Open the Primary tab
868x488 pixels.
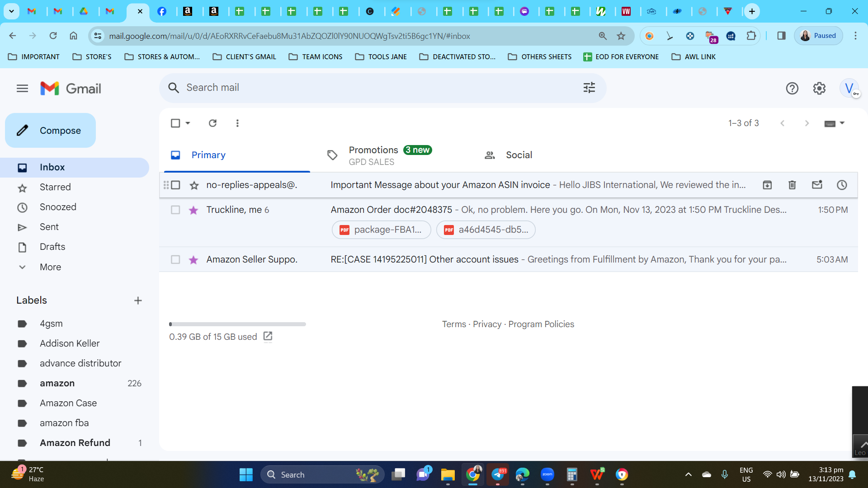point(237,155)
